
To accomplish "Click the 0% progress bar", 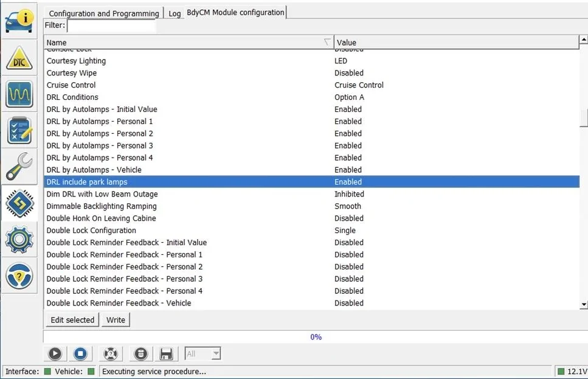I will [316, 337].
